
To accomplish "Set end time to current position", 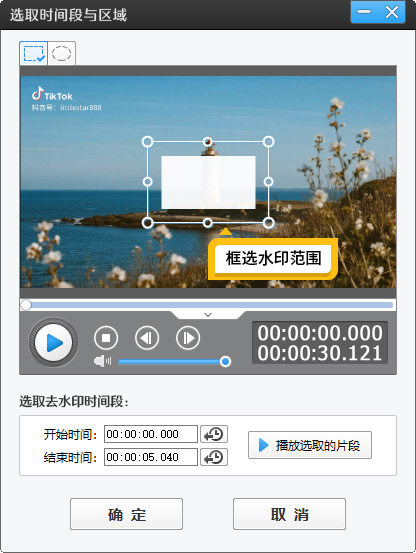I will (x=214, y=457).
